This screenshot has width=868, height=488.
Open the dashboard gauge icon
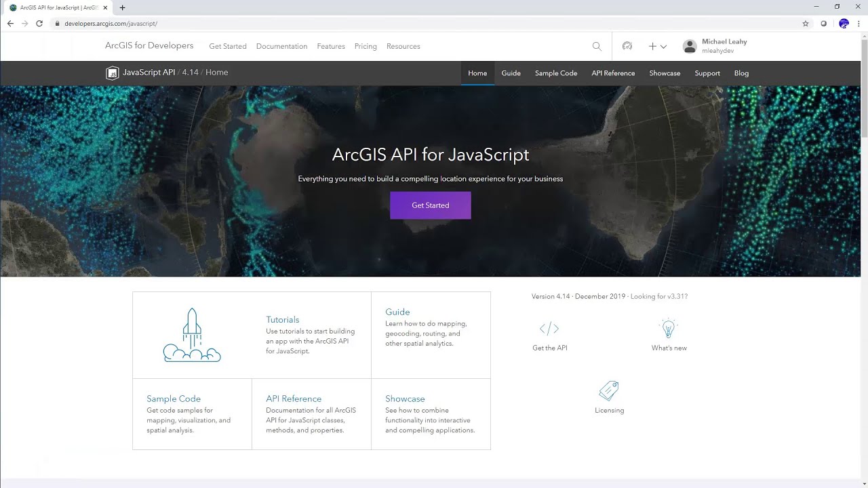click(x=627, y=46)
